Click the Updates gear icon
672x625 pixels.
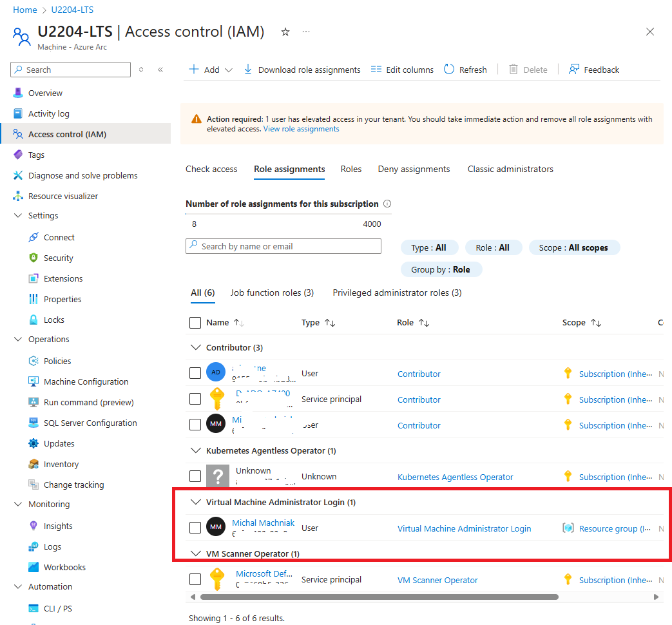click(x=34, y=443)
